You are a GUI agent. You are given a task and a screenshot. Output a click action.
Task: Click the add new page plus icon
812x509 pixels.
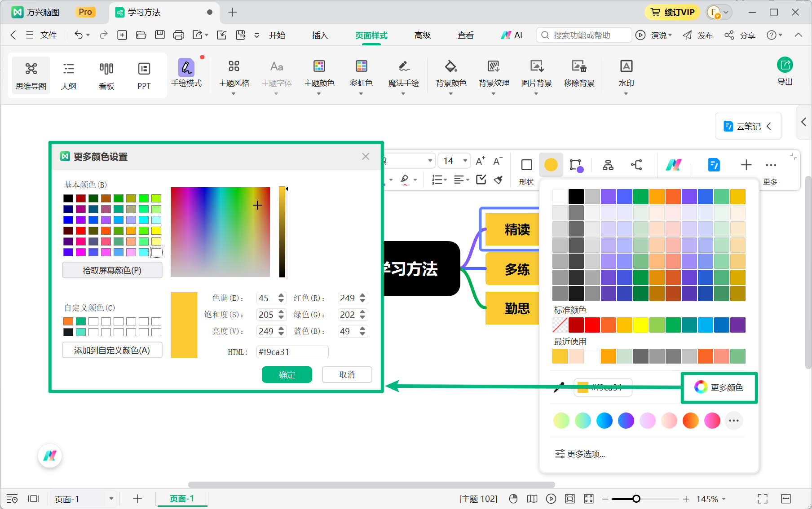pos(137,499)
